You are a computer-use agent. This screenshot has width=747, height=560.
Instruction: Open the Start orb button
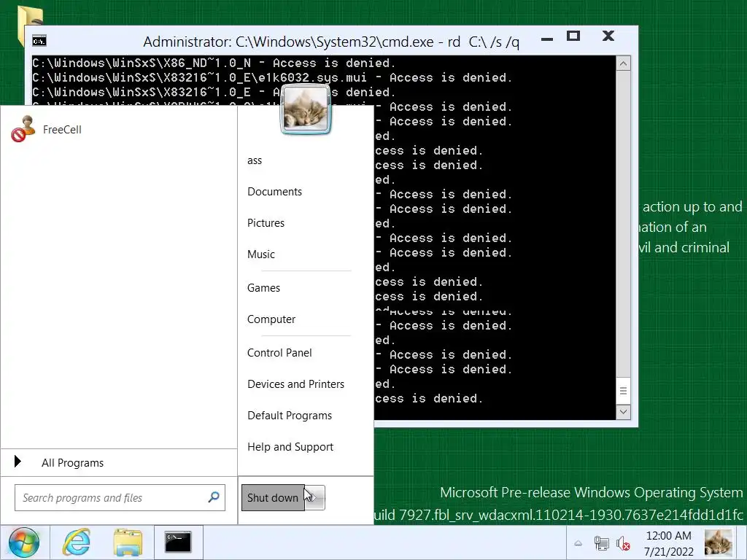coord(23,542)
